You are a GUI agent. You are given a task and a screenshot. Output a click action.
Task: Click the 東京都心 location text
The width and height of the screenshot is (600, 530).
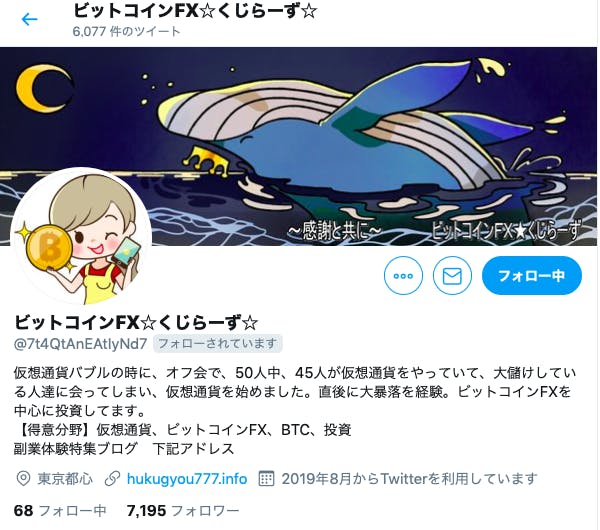65,479
